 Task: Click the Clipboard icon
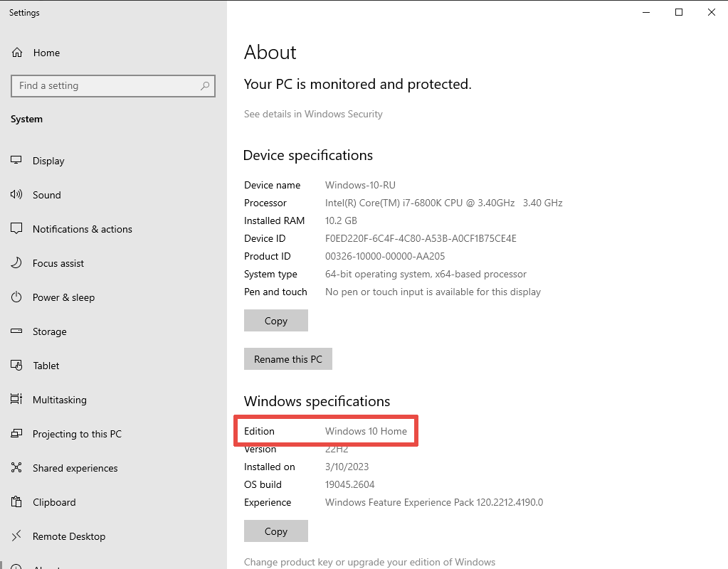(x=16, y=501)
